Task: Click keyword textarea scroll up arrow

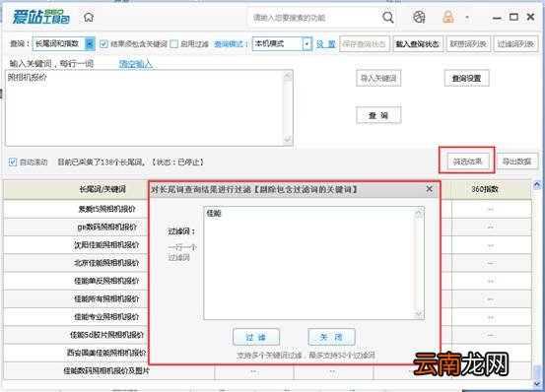Action: pyautogui.click(x=288, y=76)
